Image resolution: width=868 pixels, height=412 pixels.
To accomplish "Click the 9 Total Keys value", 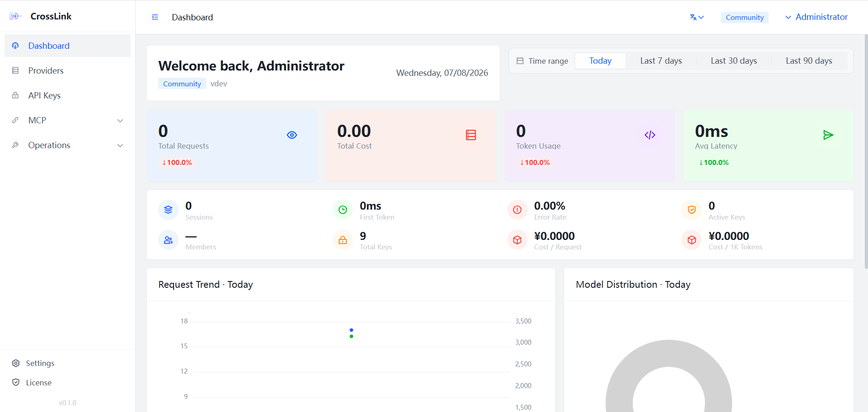I will pos(363,236).
